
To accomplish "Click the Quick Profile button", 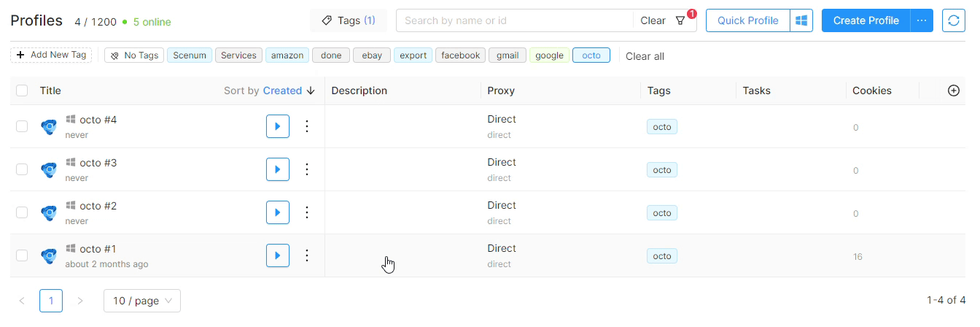I will [748, 20].
